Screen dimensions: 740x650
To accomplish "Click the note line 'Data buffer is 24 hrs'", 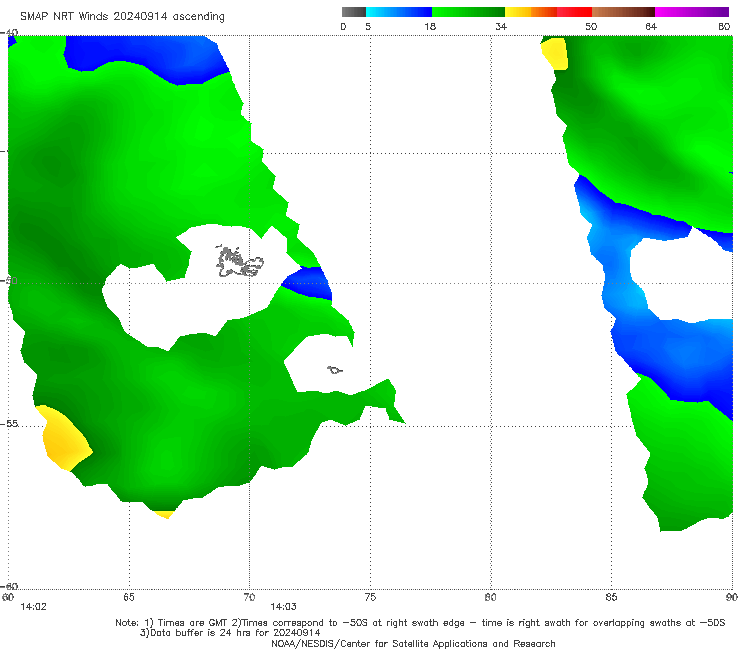I will tap(230, 633).
